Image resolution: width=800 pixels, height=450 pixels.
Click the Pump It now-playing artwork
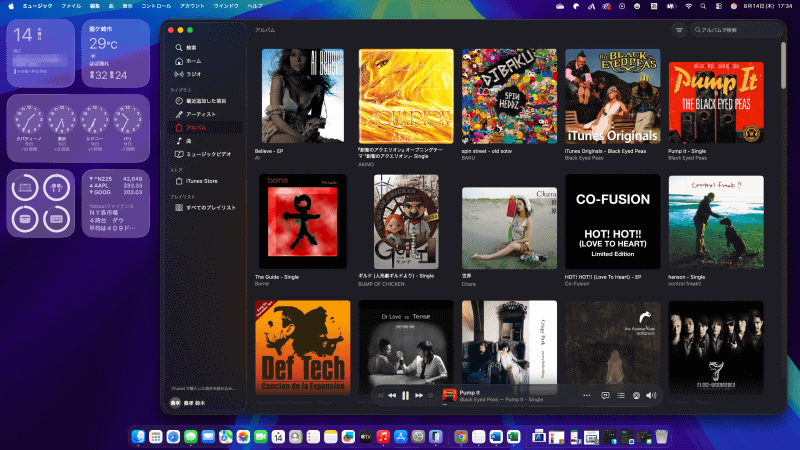pyautogui.click(x=449, y=395)
